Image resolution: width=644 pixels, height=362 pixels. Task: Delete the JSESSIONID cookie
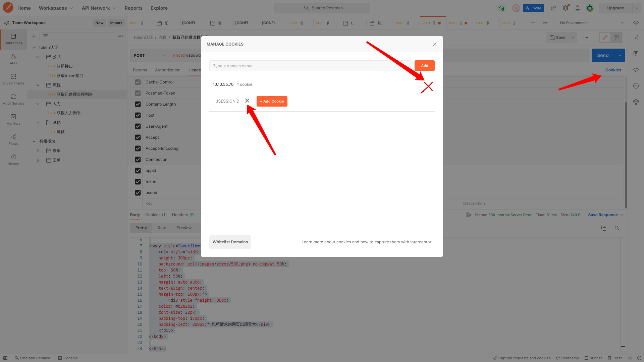click(247, 101)
